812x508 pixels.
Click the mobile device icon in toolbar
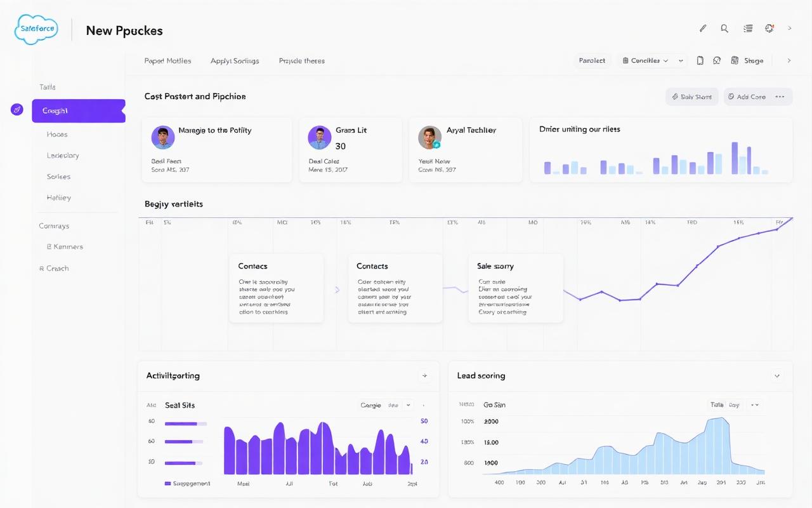tap(700, 61)
